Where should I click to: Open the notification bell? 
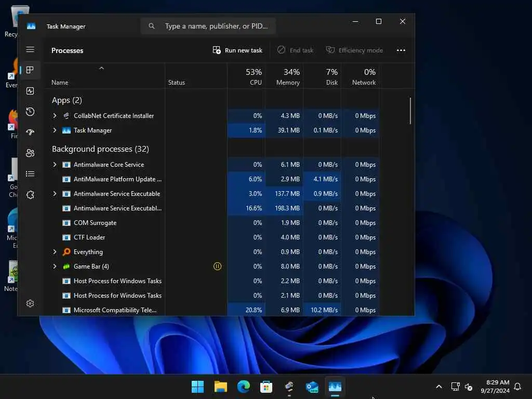(517, 387)
